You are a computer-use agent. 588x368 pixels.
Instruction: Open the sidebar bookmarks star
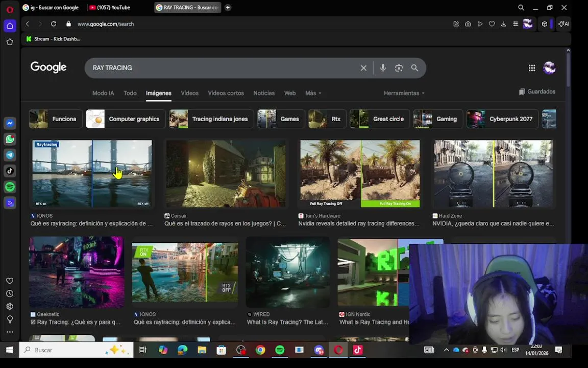point(10,42)
